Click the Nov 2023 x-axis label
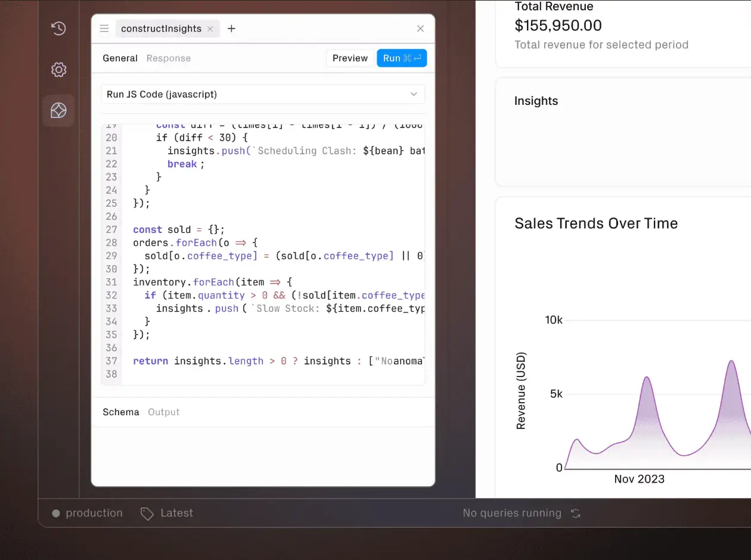 pos(639,479)
